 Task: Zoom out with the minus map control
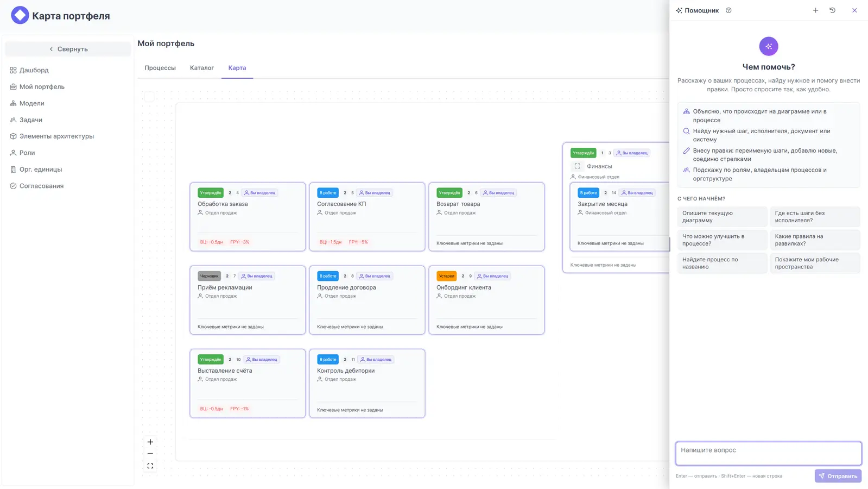[x=150, y=454]
